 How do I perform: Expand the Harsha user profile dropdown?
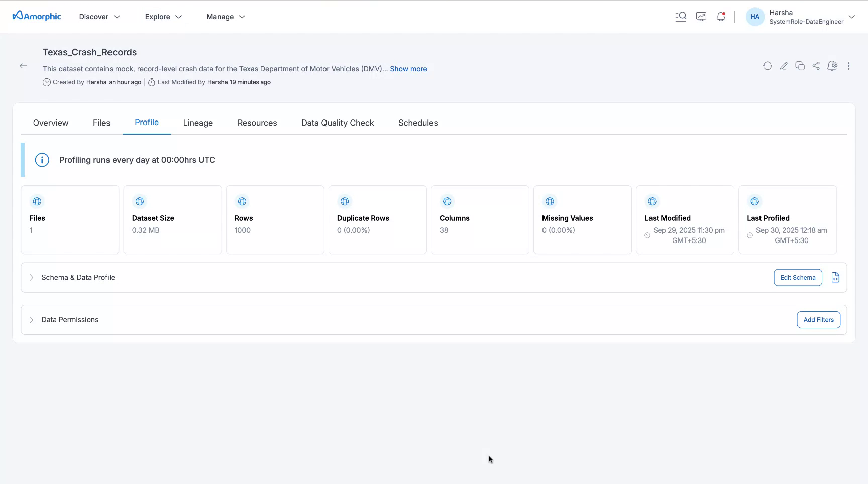point(851,17)
